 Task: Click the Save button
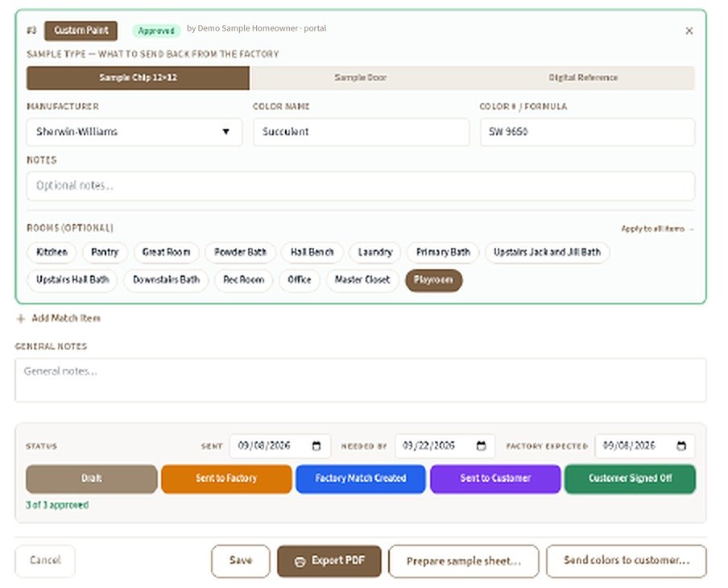[x=241, y=561]
